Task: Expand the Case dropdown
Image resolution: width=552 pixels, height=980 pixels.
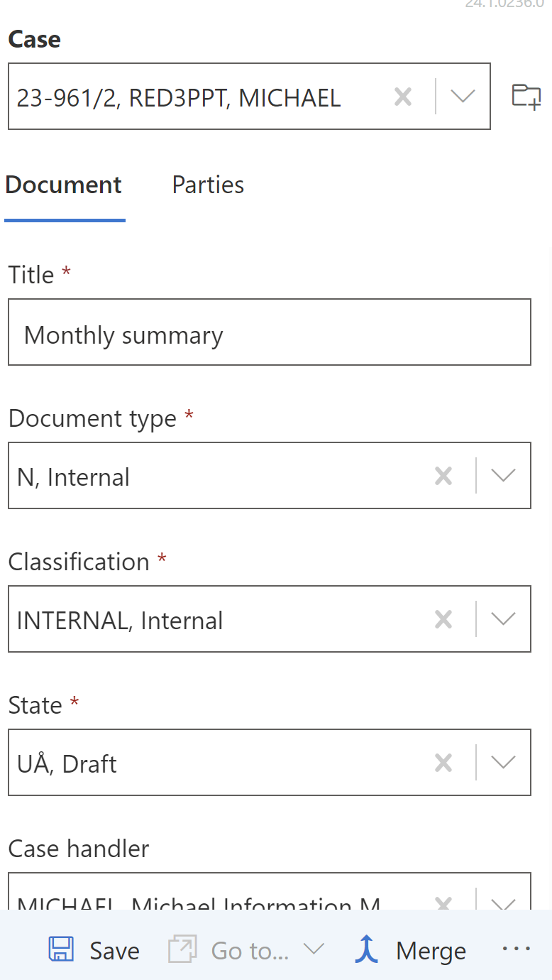Action: pos(463,97)
